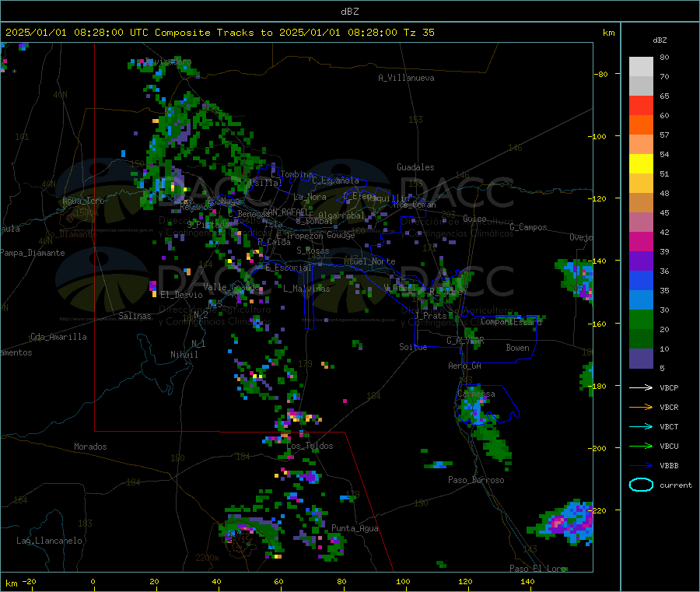Click the 'current' legend label
The image size is (700, 592).
675,485
